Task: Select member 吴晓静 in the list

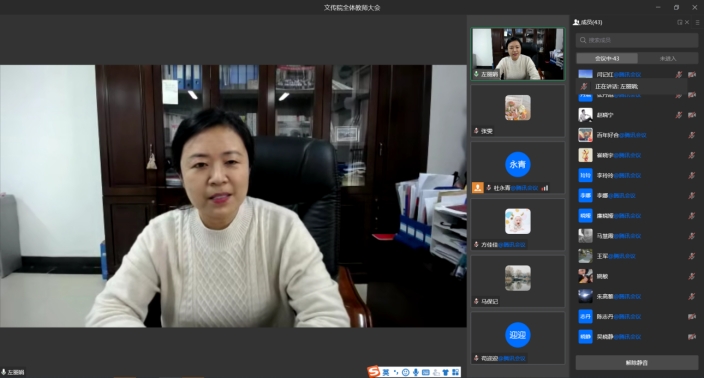Action: point(637,337)
